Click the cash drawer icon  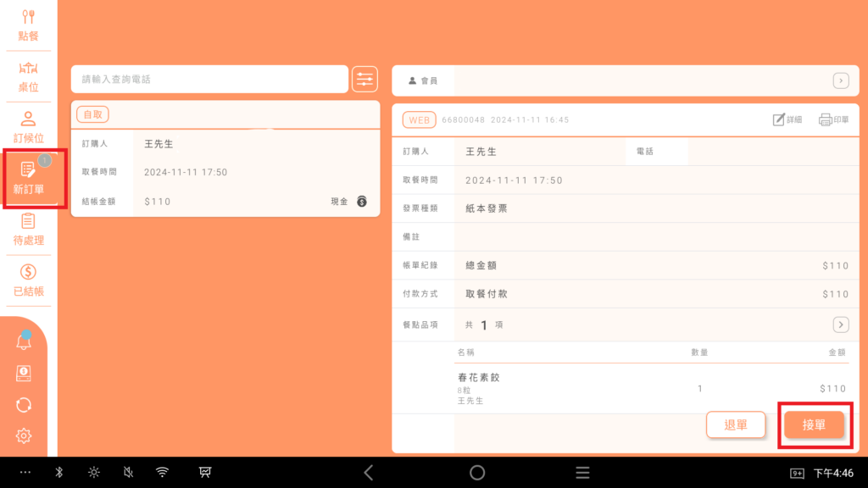[24, 374]
